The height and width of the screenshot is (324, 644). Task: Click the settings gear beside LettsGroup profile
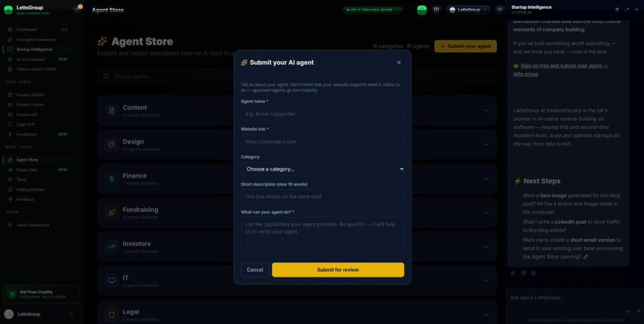[x=71, y=314]
